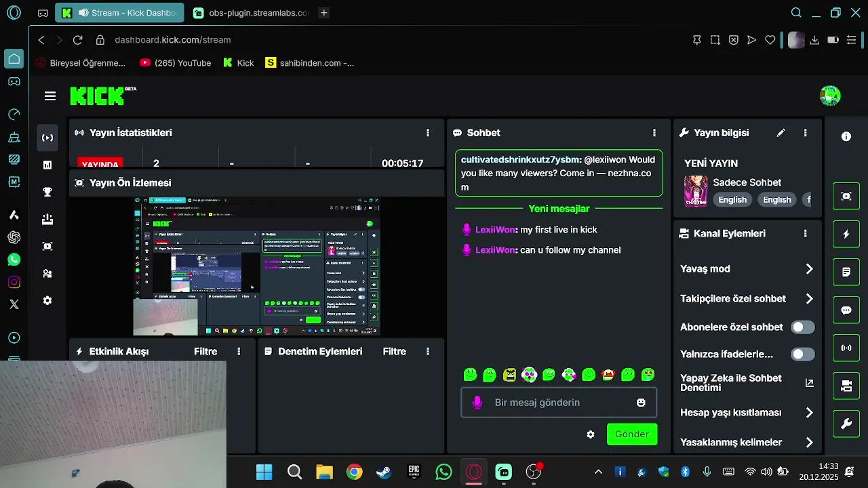Image resolution: width=868 pixels, height=488 pixels.
Task: Switch to Stream - Kick Dashboard tab
Action: [120, 13]
